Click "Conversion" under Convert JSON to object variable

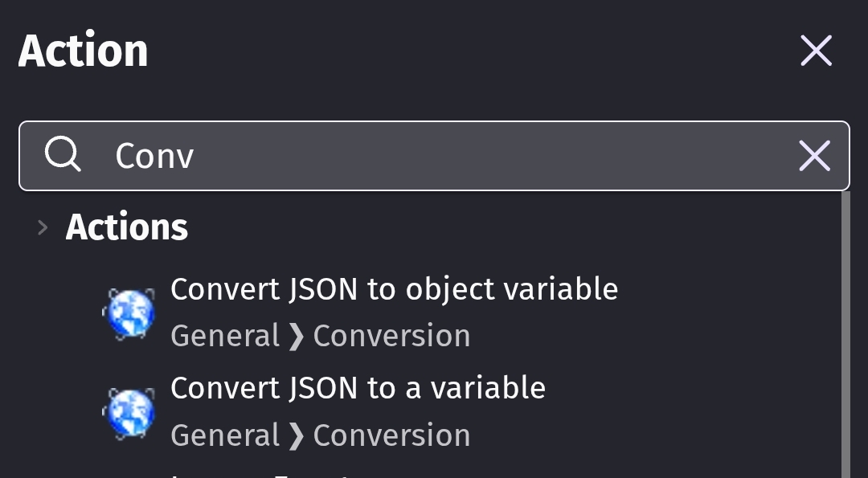pos(391,336)
